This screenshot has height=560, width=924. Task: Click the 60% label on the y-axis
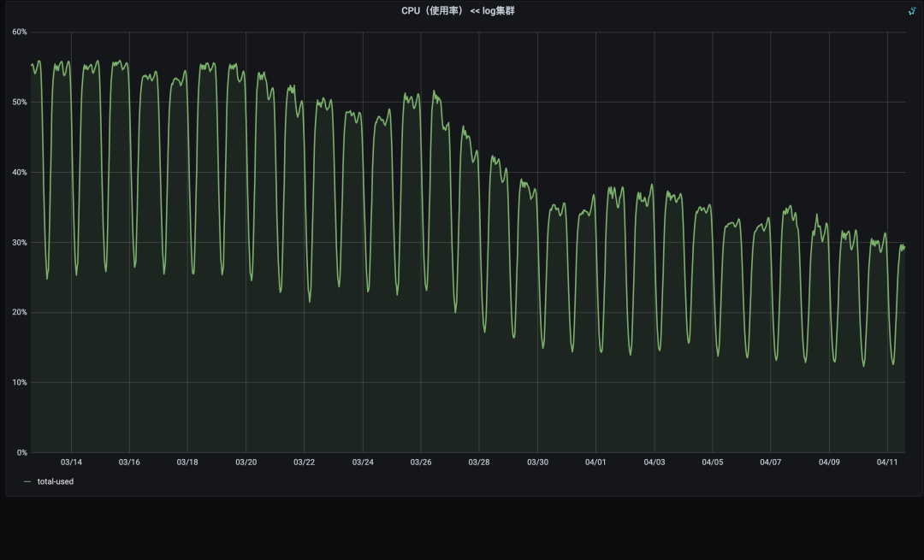(x=20, y=32)
